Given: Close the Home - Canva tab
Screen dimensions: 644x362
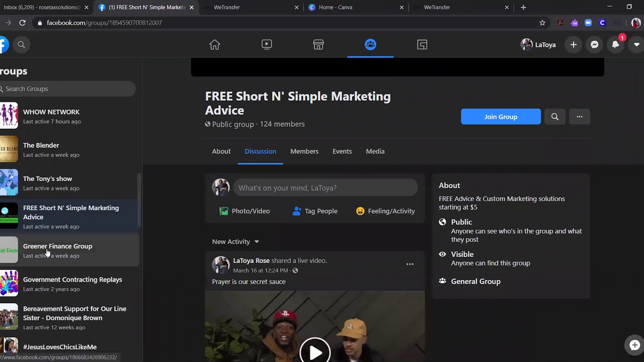Looking at the screenshot, I should (401, 7).
